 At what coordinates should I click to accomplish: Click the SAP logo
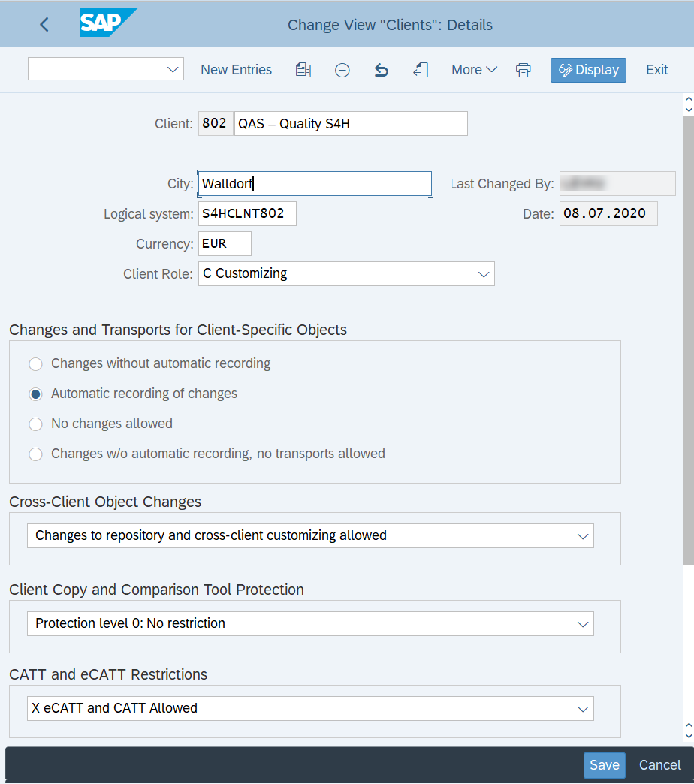tap(108, 23)
